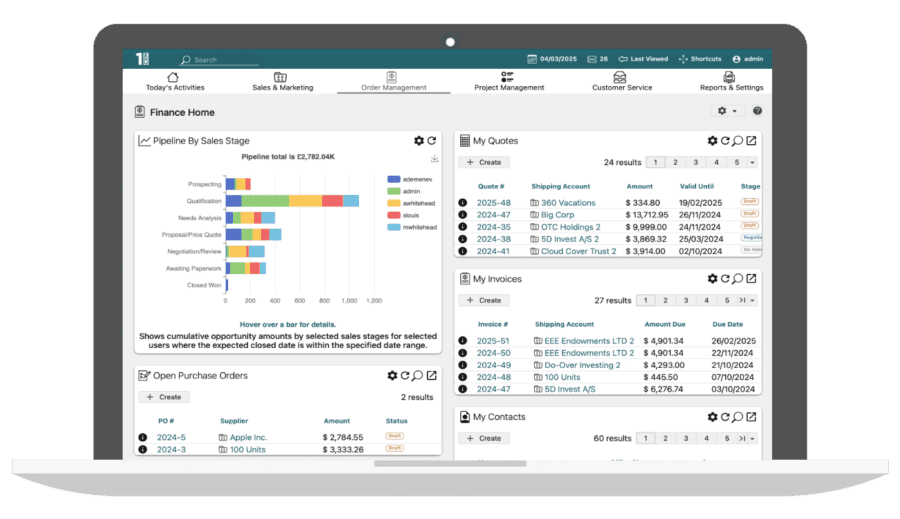Viewport: 900px width, 519px height.
Task: Refresh the Pipeline By Sales Stage chart
Action: tap(432, 141)
